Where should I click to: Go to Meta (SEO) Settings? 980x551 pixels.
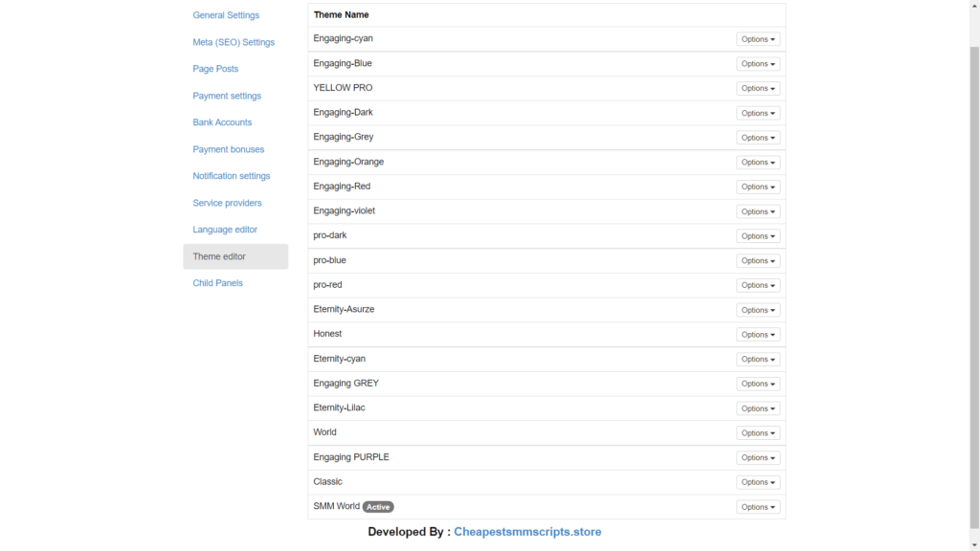tap(234, 42)
